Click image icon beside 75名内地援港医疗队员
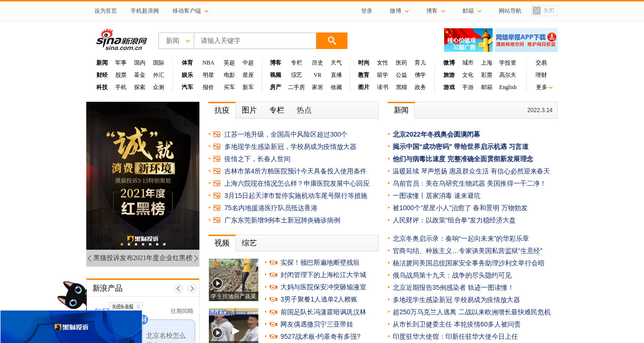This screenshot has height=343, width=644. [217, 208]
